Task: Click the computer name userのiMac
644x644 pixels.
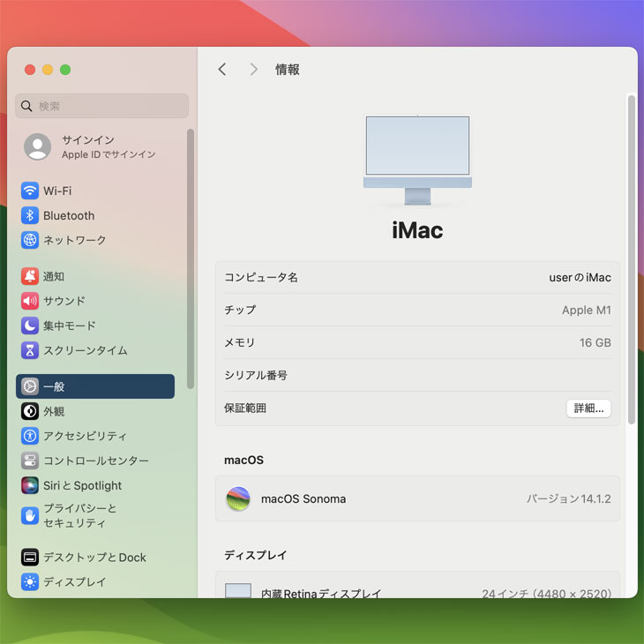Action: pyautogui.click(x=579, y=278)
